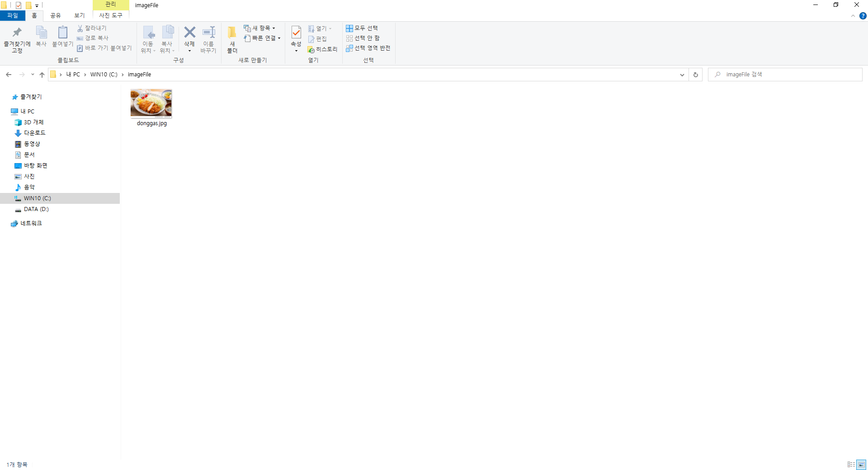The width and height of the screenshot is (868, 470).
Task: Switch to details view in status bar
Action: point(853,465)
